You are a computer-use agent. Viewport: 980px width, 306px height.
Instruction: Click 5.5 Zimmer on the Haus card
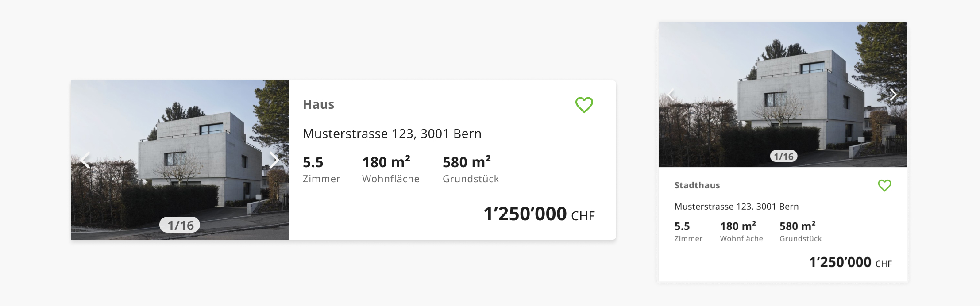click(x=321, y=169)
